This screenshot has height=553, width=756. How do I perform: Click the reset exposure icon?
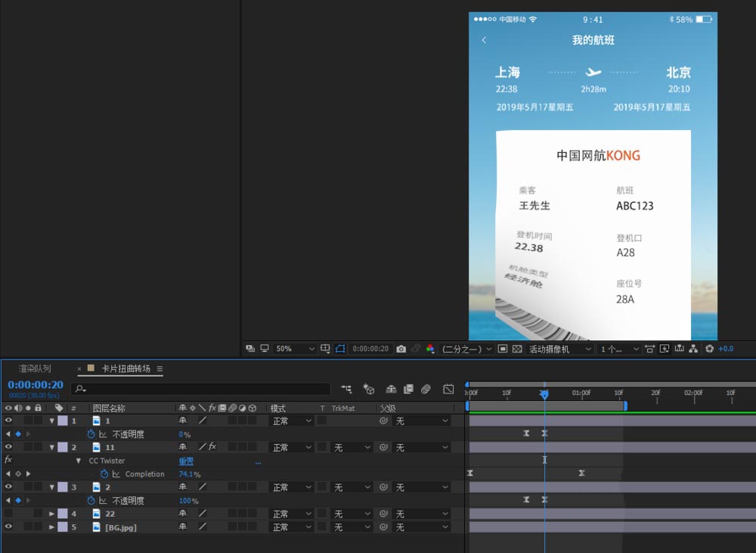point(709,349)
